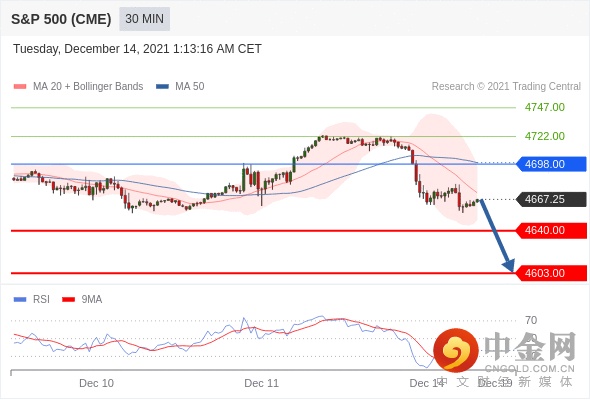Image resolution: width=590 pixels, height=400 pixels.
Task: Click the pink MA 20 + Bollinger Bands swatch
Action: click(20, 87)
